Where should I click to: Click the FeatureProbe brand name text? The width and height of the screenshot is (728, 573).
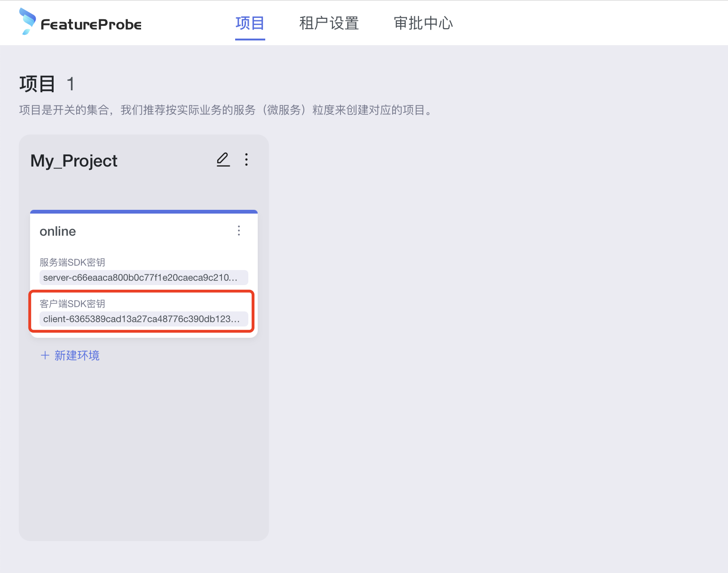91,24
